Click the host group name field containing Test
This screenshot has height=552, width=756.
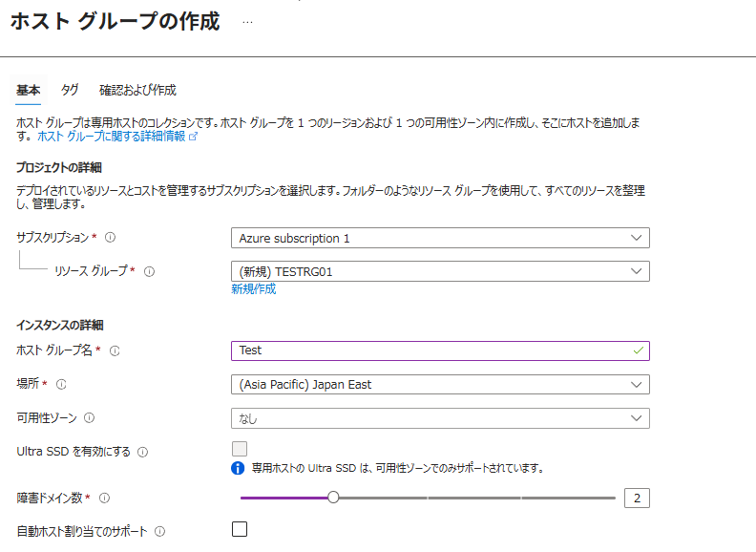pos(440,350)
